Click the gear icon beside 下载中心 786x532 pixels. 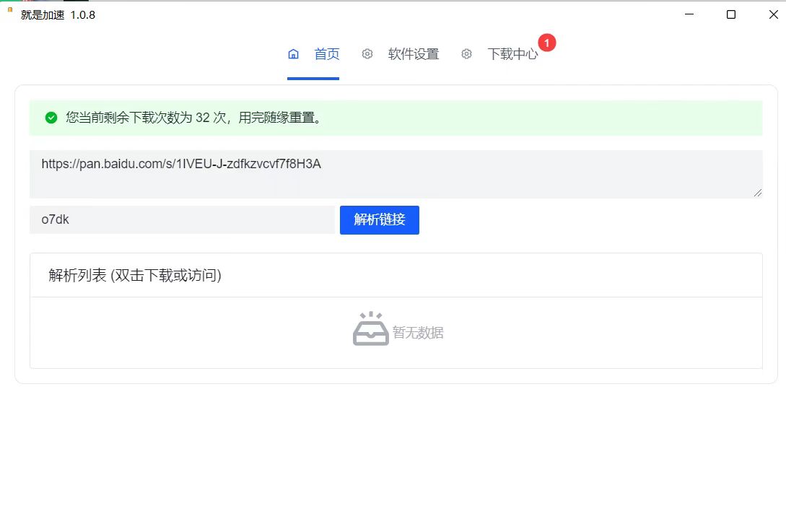(467, 53)
